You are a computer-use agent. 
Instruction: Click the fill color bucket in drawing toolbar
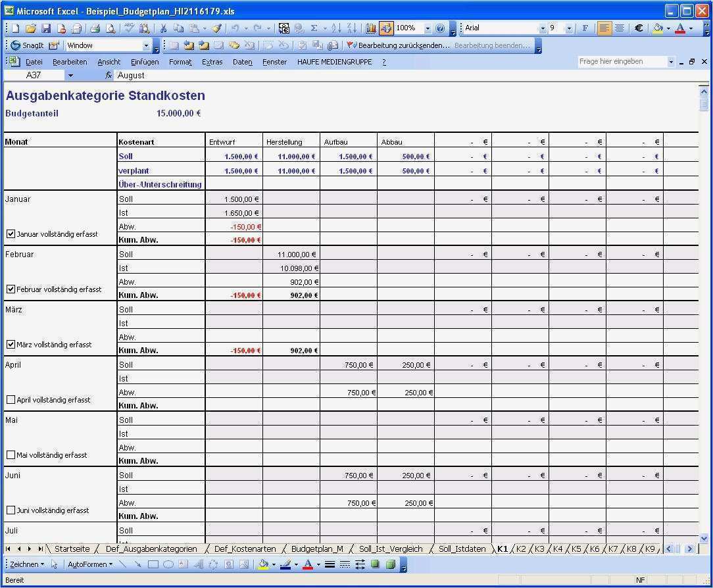(263, 564)
